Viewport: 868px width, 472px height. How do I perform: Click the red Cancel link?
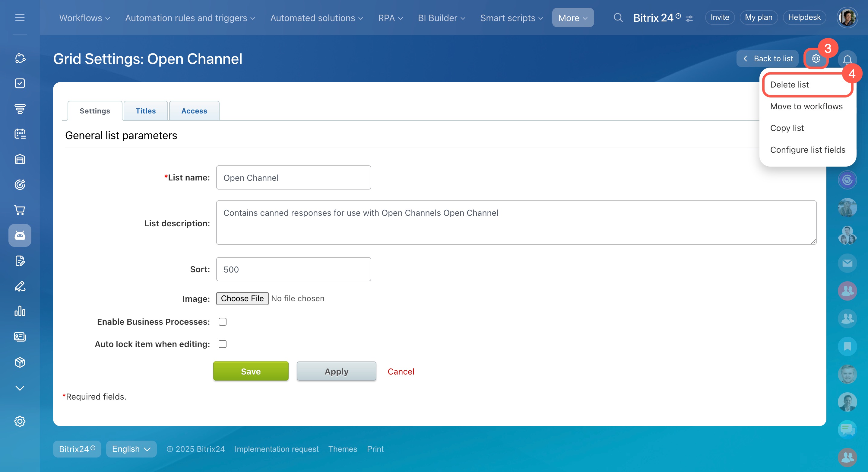401,371
